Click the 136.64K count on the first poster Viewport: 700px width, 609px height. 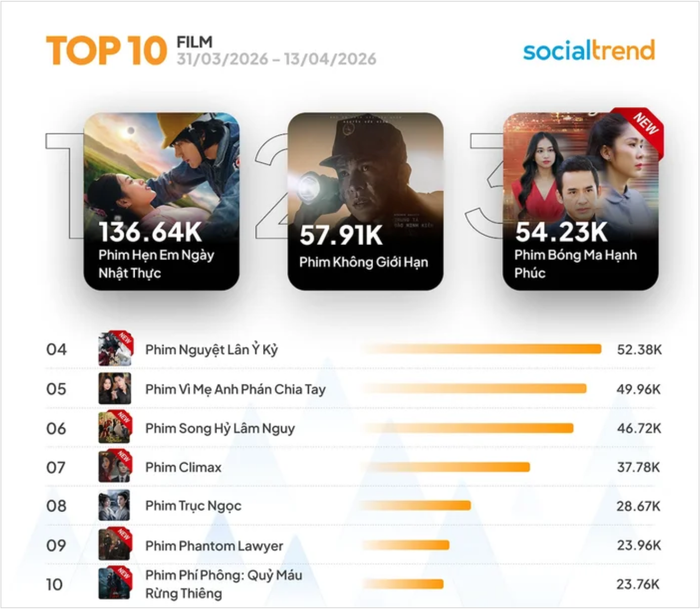150,234
